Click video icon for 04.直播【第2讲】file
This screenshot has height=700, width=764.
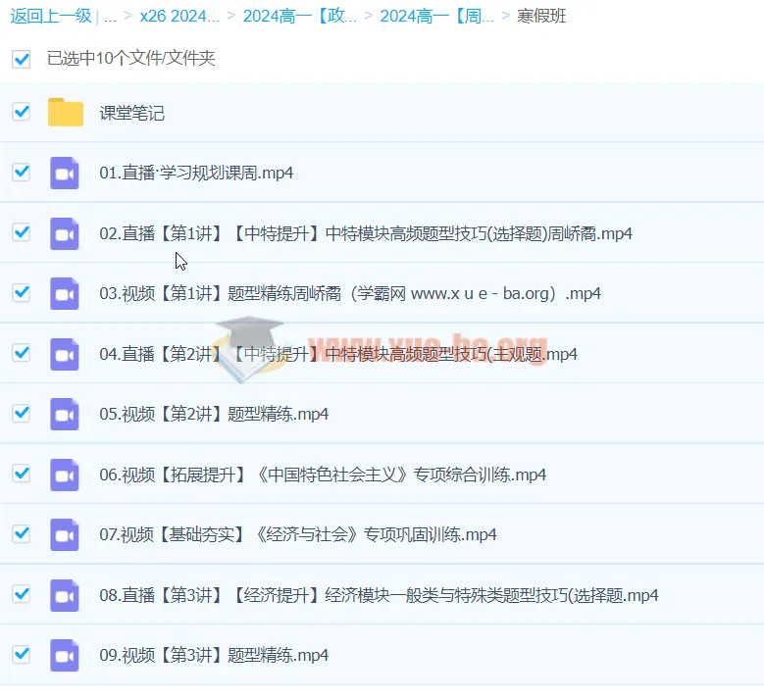point(65,354)
